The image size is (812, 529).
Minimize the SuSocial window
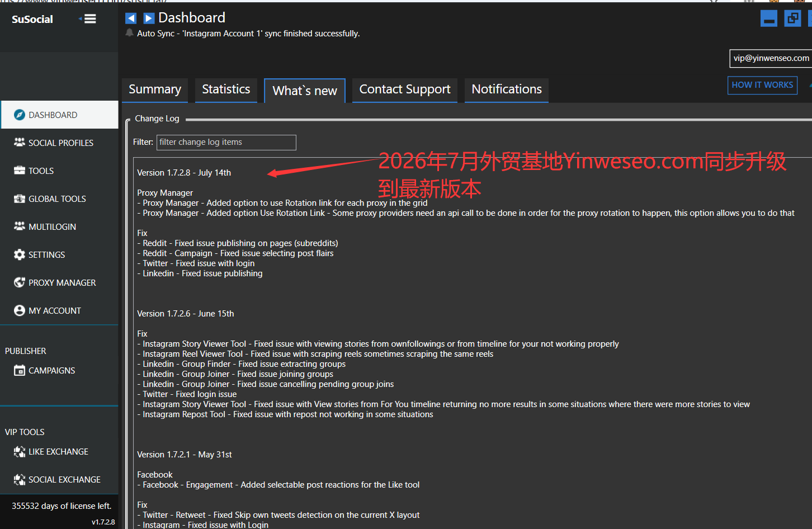[x=769, y=18]
